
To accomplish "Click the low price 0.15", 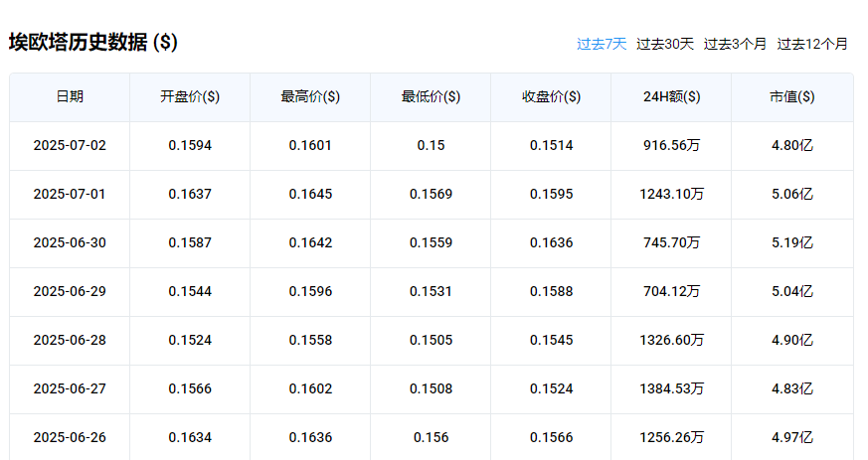I will coord(431,145).
